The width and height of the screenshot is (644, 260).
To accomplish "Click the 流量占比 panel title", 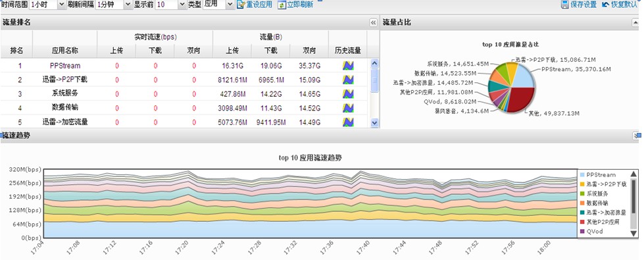I will click(x=397, y=22).
